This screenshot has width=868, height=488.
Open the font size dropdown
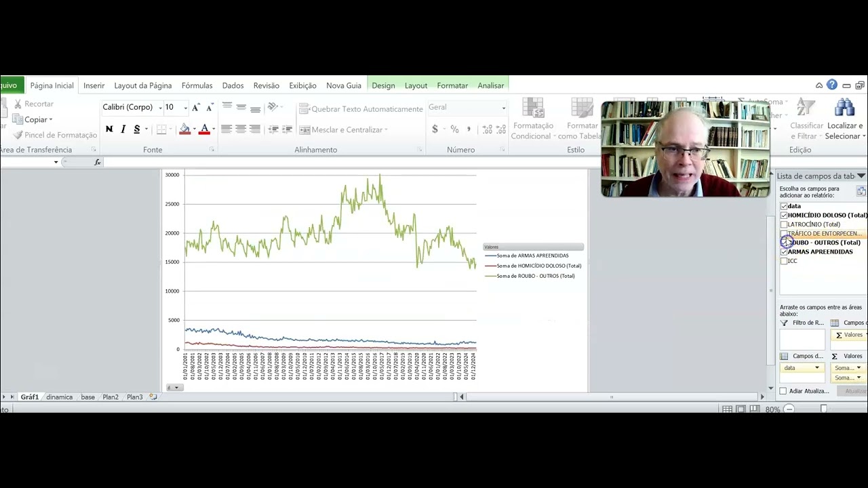(185, 108)
